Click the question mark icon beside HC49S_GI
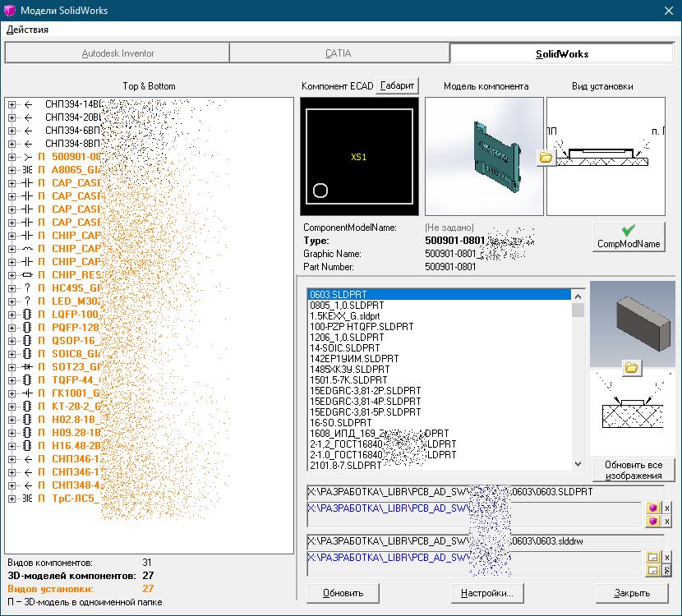Image resolution: width=682 pixels, height=616 pixels. coord(28,287)
